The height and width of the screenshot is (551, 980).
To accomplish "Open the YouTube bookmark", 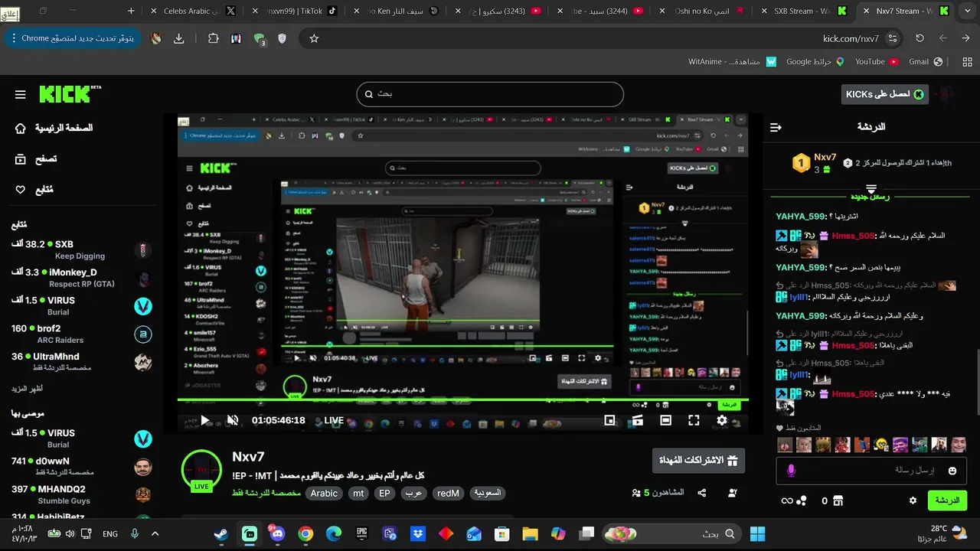I will coord(876,62).
